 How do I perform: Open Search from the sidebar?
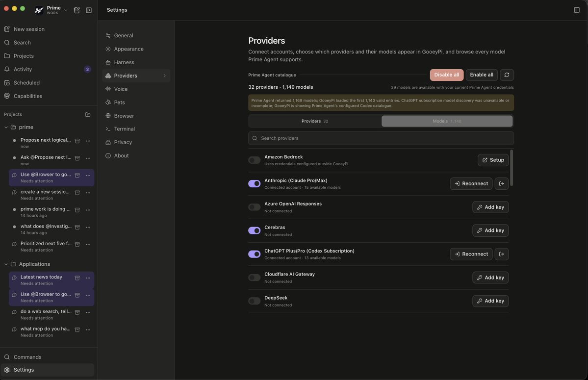pyautogui.click(x=48, y=42)
